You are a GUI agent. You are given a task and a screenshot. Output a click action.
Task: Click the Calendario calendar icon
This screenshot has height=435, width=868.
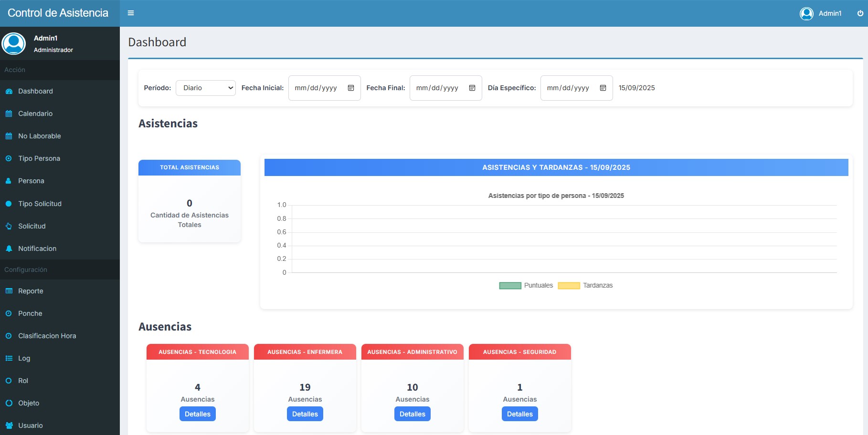9,114
